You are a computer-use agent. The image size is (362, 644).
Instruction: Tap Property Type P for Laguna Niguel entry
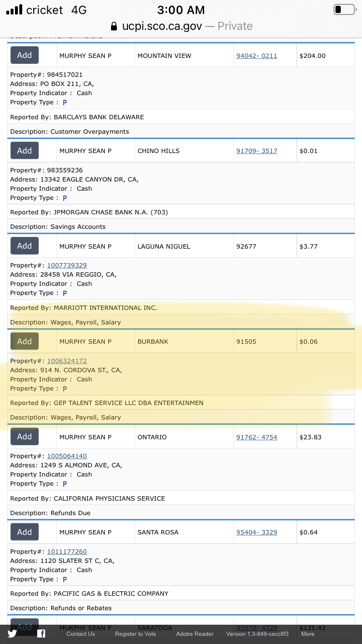pos(65,293)
